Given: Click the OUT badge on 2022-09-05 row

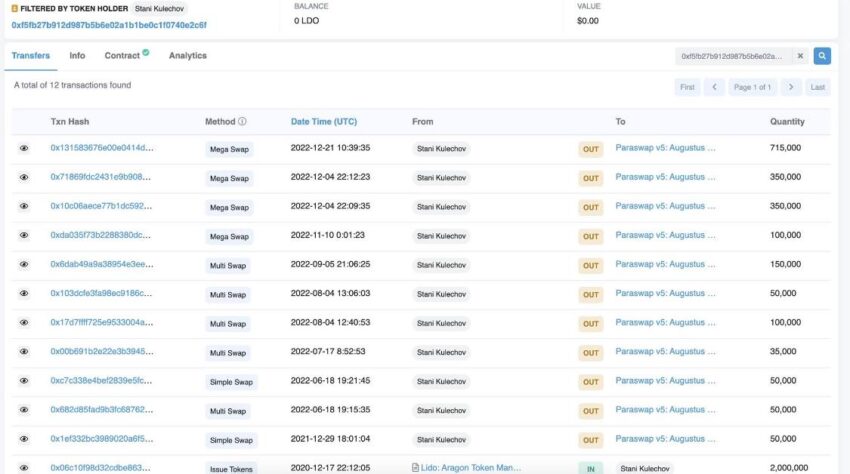Looking at the screenshot, I should 590,266.
